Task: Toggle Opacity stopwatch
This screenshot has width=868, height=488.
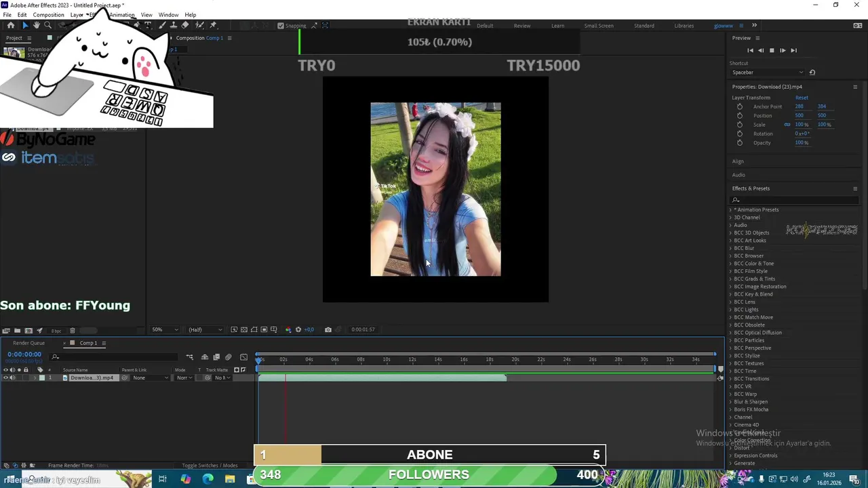Action: (x=740, y=143)
